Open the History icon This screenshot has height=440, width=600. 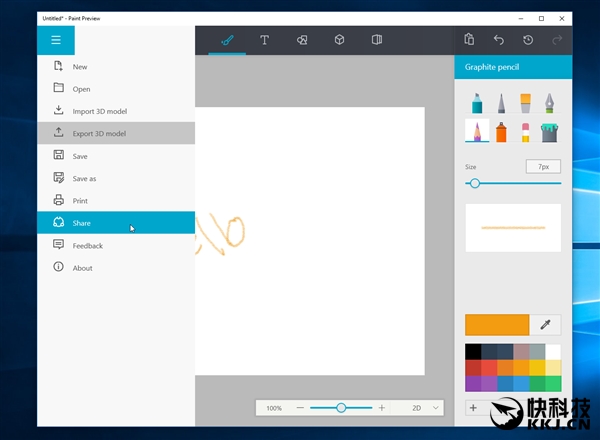[x=528, y=40]
